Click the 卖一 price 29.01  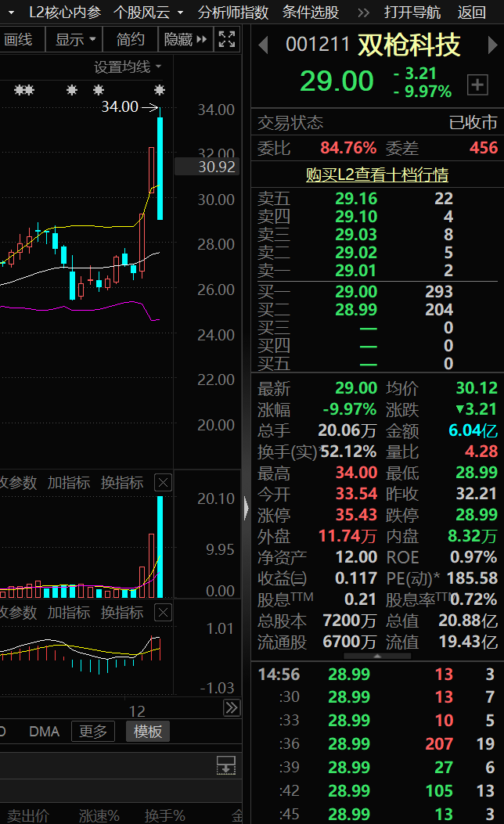[356, 271]
